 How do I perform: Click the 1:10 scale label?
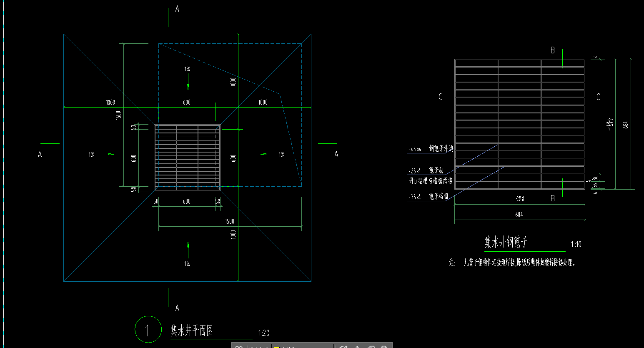pos(576,245)
